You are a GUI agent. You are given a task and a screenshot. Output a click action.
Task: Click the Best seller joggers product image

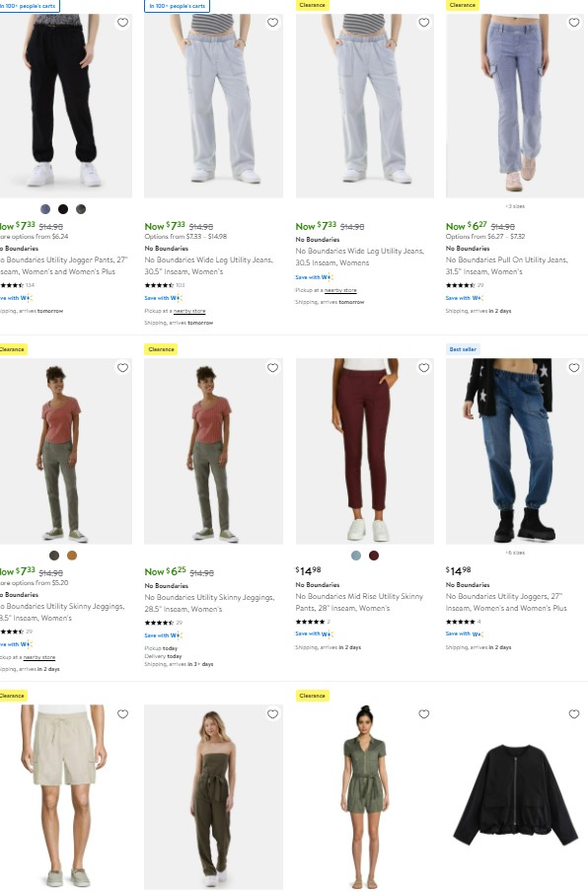(x=515, y=451)
